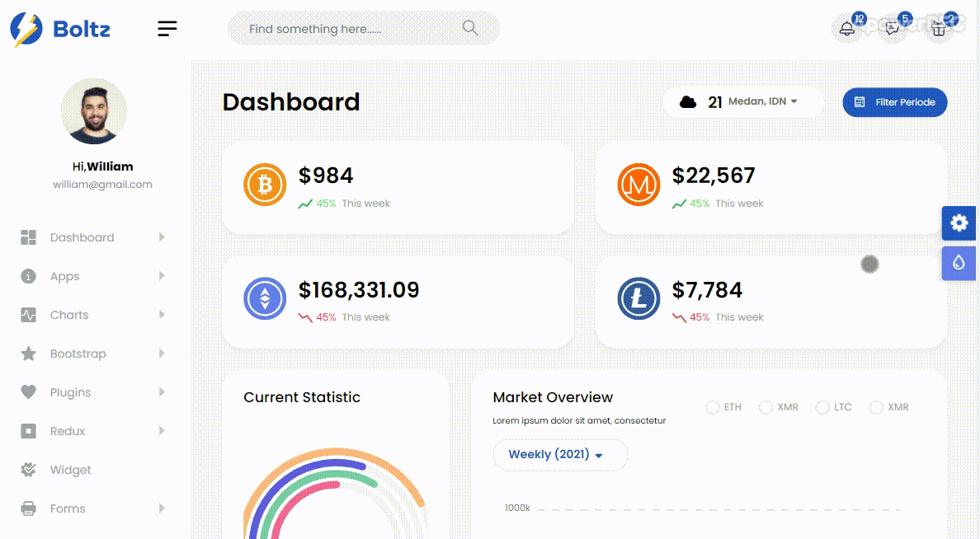Click the water drop theme icon
The height and width of the screenshot is (539, 980).
[x=959, y=263]
